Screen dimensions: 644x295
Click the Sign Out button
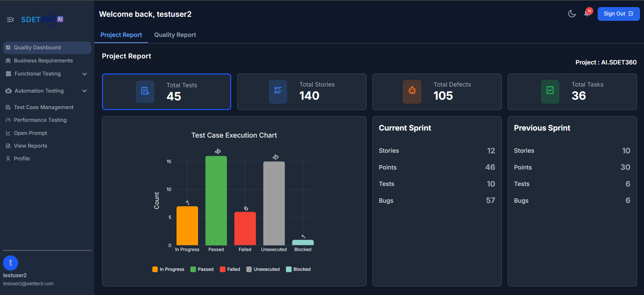pyautogui.click(x=618, y=14)
